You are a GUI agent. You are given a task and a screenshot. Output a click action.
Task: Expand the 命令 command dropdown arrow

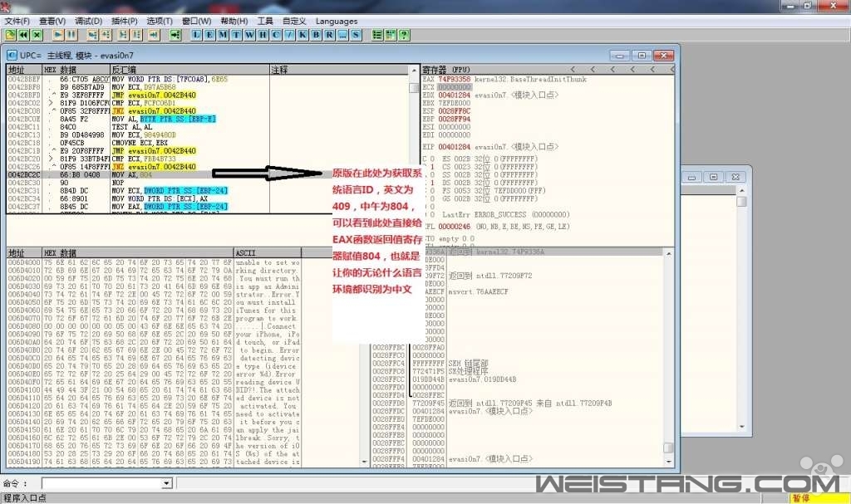[166, 483]
